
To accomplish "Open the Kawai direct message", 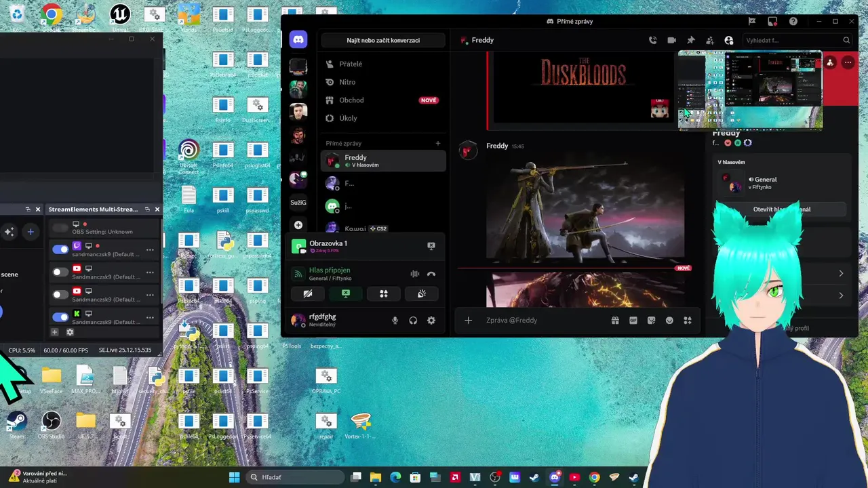I will 383,228.
